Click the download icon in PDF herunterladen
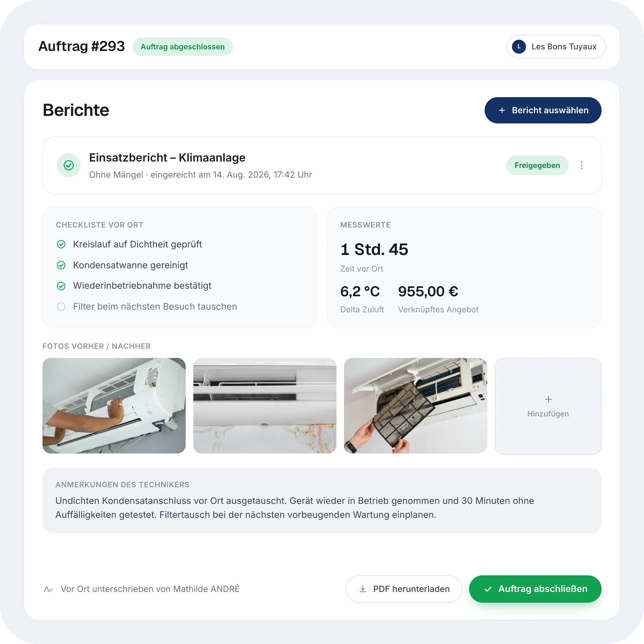The width and height of the screenshot is (644, 644). tap(363, 589)
